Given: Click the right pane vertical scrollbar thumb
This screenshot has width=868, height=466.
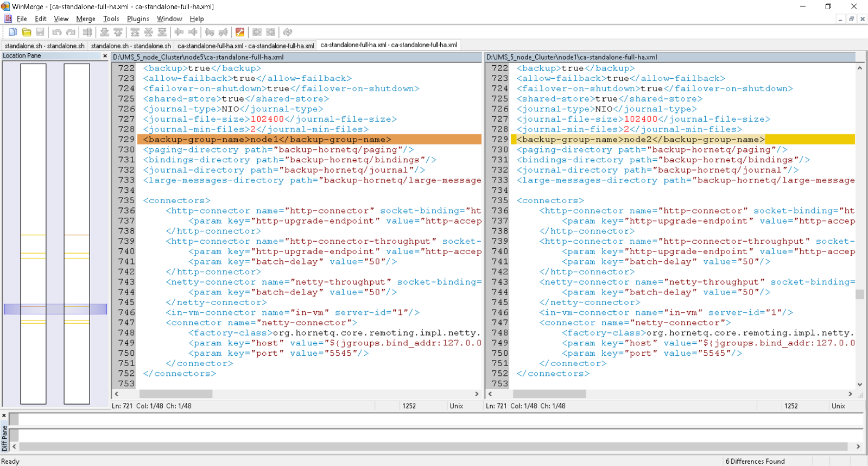Looking at the screenshot, I should point(860,294).
